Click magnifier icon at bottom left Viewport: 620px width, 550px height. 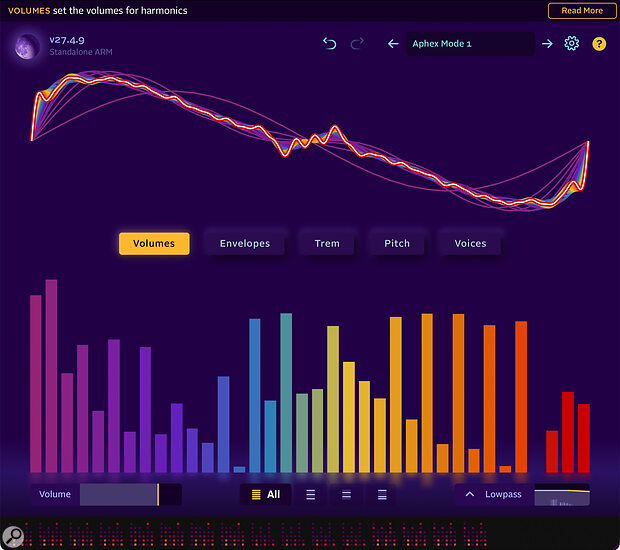pos(13,536)
